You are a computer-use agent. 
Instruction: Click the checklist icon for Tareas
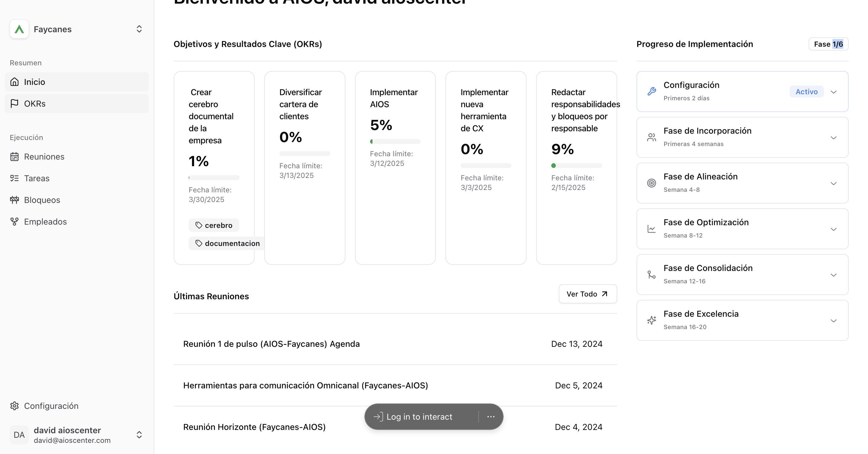[14, 178]
